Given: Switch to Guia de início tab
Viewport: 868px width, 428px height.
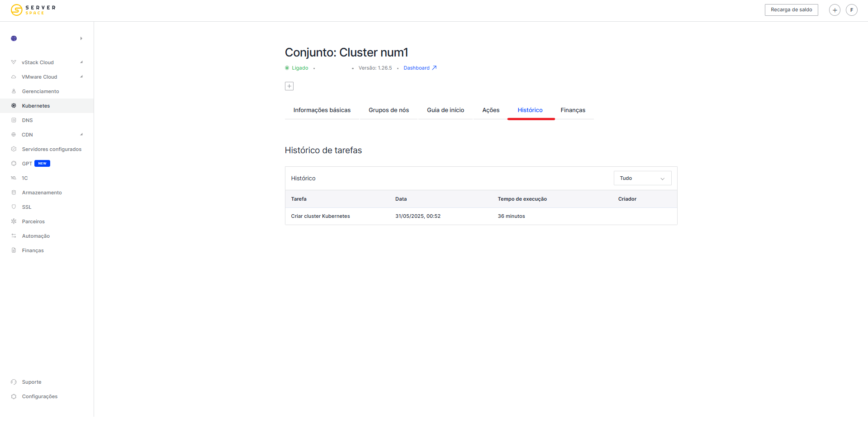Looking at the screenshot, I should (x=446, y=110).
